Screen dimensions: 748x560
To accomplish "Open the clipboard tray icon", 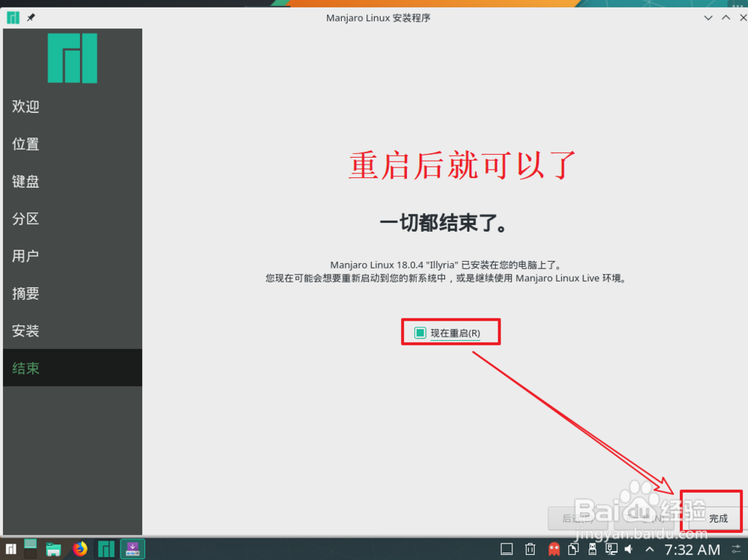I will [x=574, y=550].
